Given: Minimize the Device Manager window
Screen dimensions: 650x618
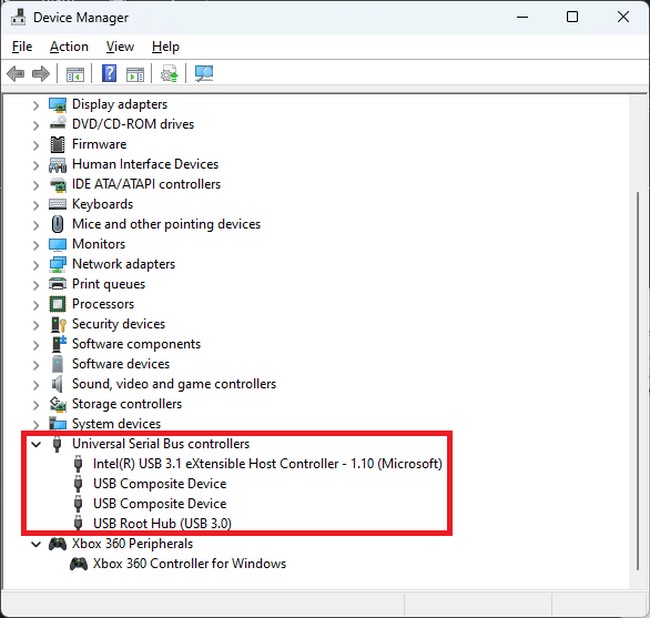Looking at the screenshot, I should point(522,17).
